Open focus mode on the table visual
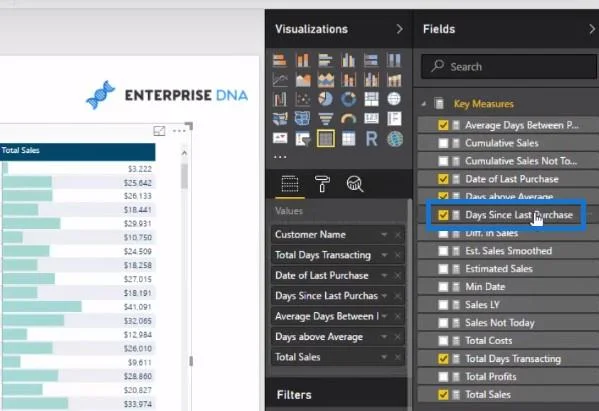Screen dimensions: 599x411 [x=159, y=131]
